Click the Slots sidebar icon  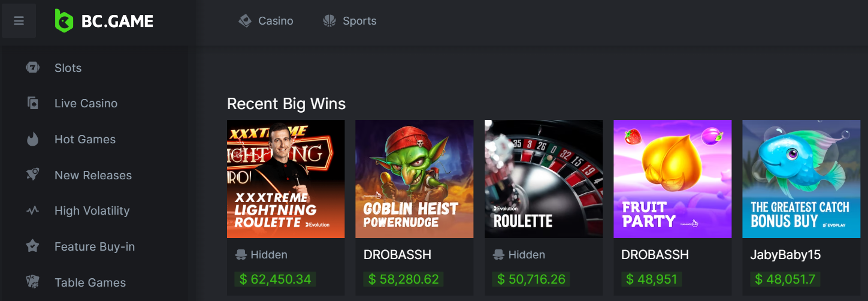point(32,68)
